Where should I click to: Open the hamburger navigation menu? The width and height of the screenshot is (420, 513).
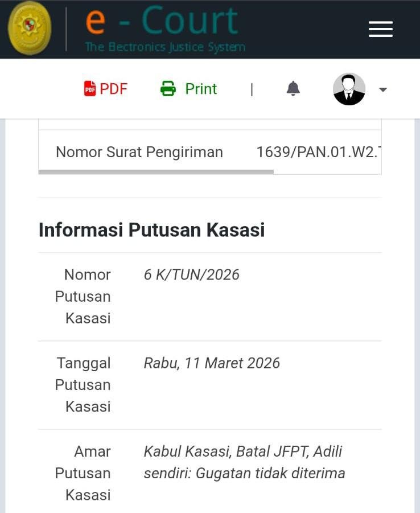[x=380, y=29]
